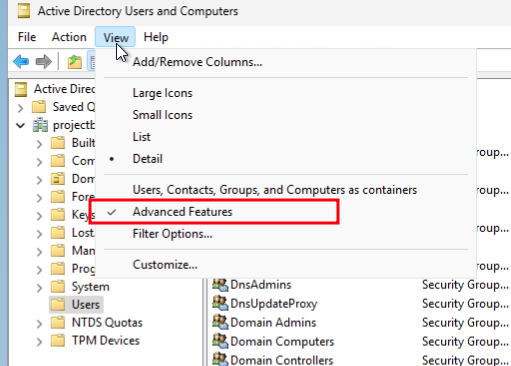The width and height of the screenshot is (511, 366).
Task: Click the Users folder icon in tree
Action: 58,305
